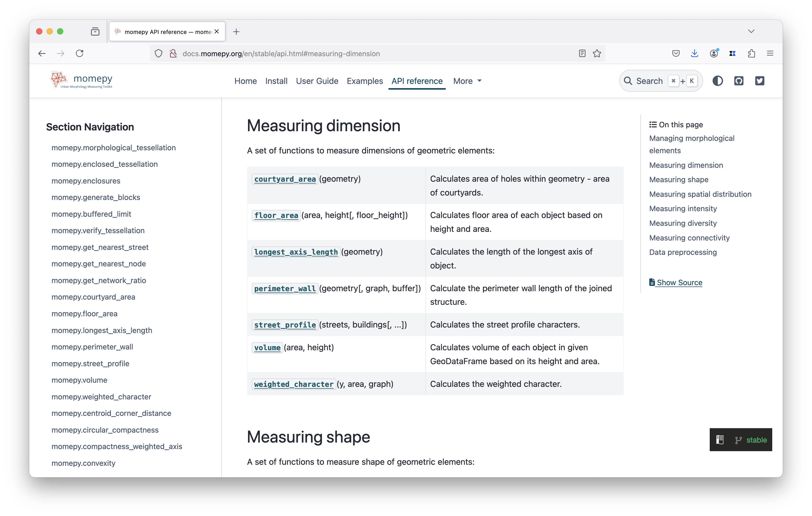Toggle reader view icon in address bar
Screen dimensions: 812x516
click(x=582, y=53)
